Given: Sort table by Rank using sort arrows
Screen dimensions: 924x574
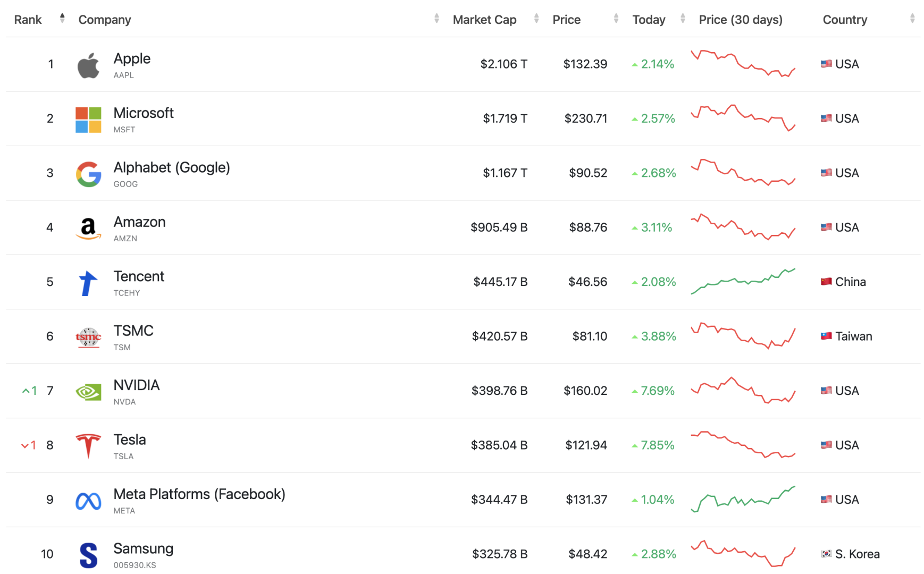Looking at the screenshot, I should pos(62,19).
